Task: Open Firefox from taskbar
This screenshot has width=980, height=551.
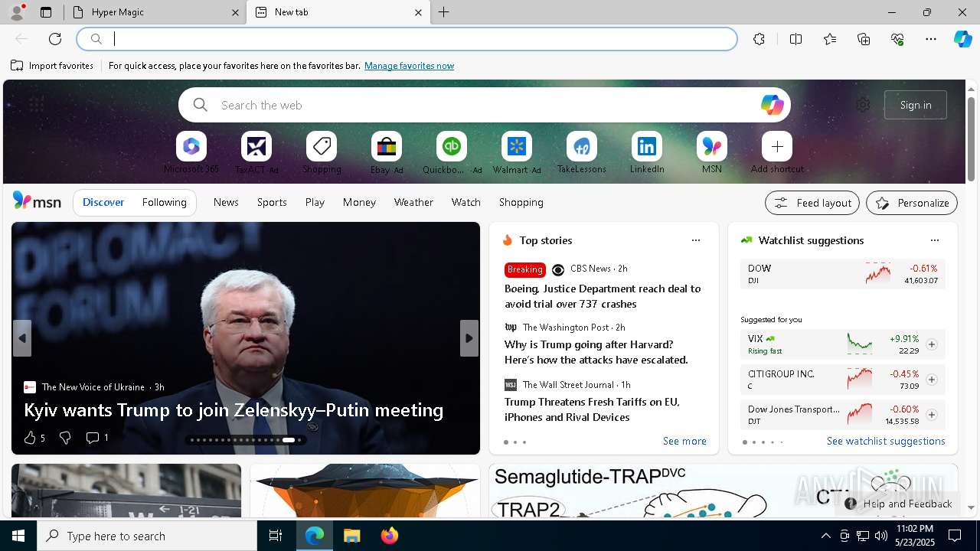Action: tap(389, 536)
